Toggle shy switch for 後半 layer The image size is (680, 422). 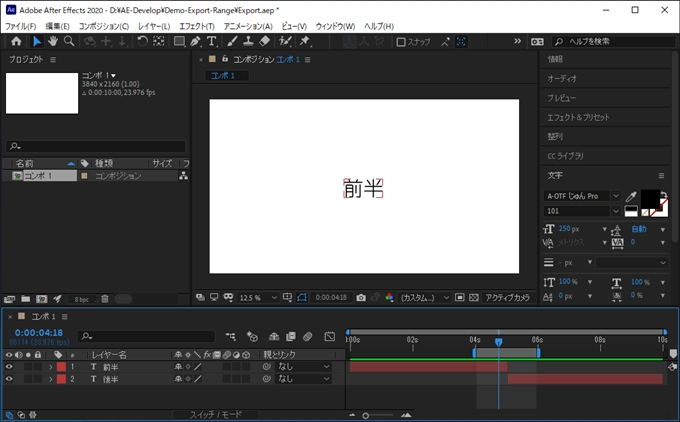pyautogui.click(x=178, y=379)
